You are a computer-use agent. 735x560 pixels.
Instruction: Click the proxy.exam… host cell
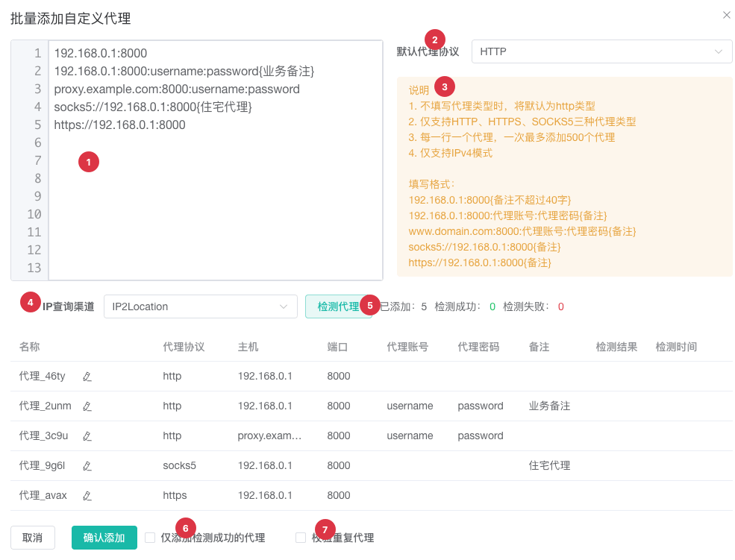[x=269, y=436]
